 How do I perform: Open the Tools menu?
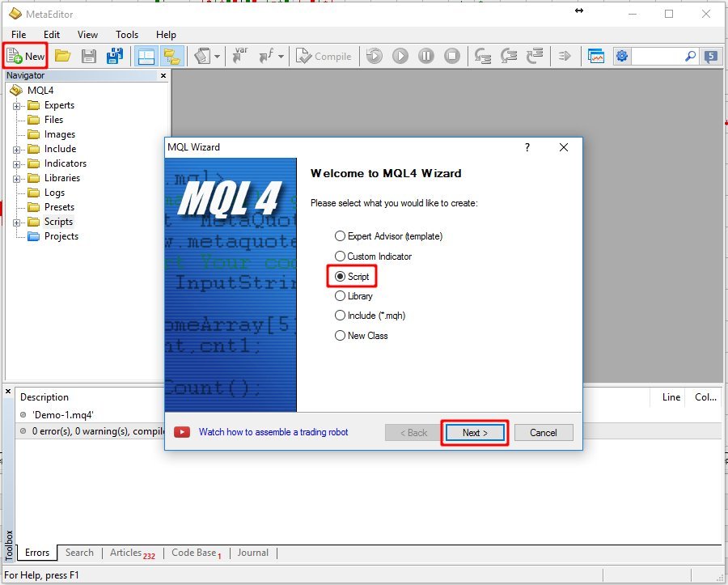click(x=127, y=34)
